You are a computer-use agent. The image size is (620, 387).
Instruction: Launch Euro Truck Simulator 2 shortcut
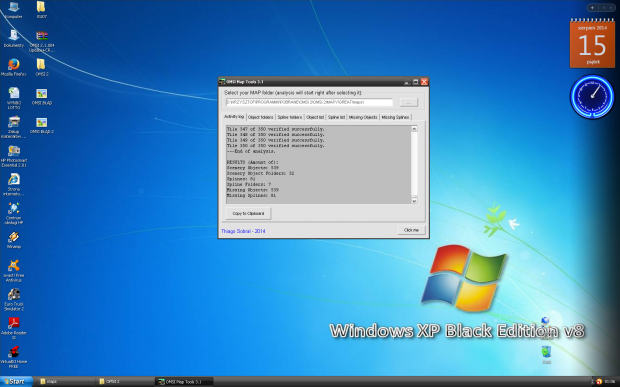[14, 300]
